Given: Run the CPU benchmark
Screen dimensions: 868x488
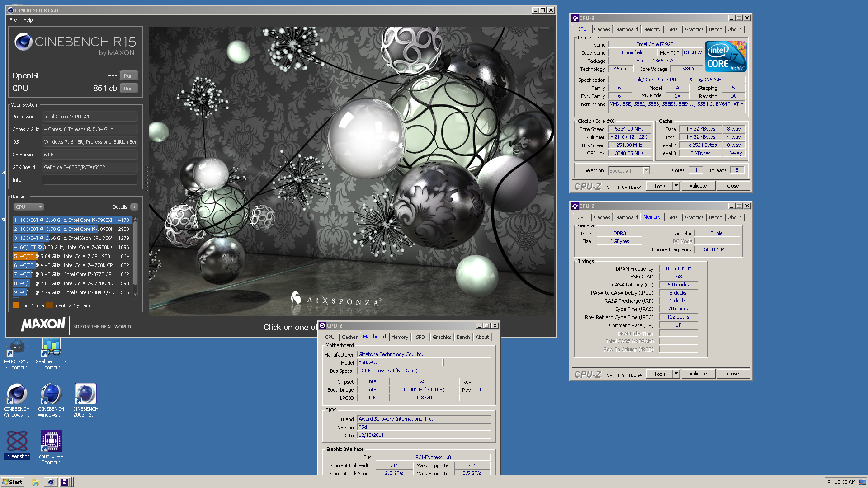Looking at the screenshot, I should (x=128, y=89).
